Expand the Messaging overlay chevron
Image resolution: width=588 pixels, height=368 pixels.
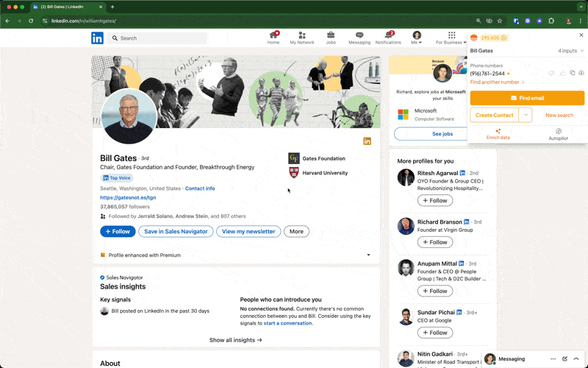point(576,359)
